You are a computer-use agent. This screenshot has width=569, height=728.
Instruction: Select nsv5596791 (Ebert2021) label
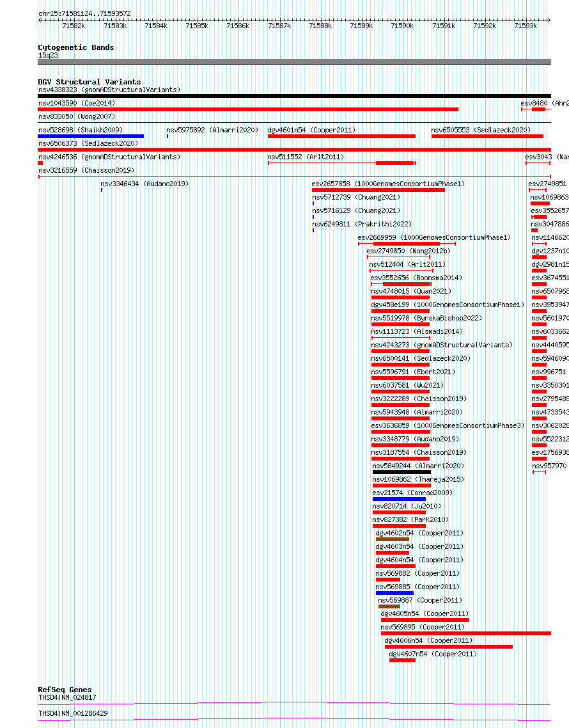413,372
